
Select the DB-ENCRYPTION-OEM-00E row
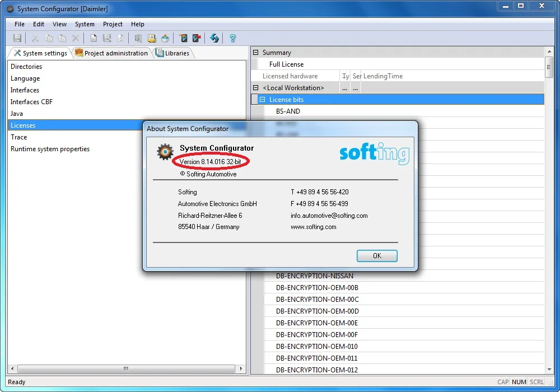pos(404,323)
